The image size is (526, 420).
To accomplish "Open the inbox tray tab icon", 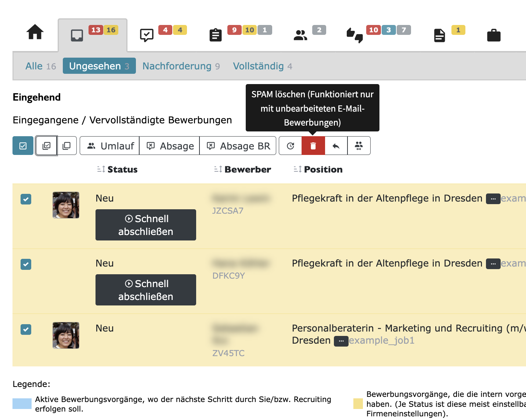I will pos(77,35).
